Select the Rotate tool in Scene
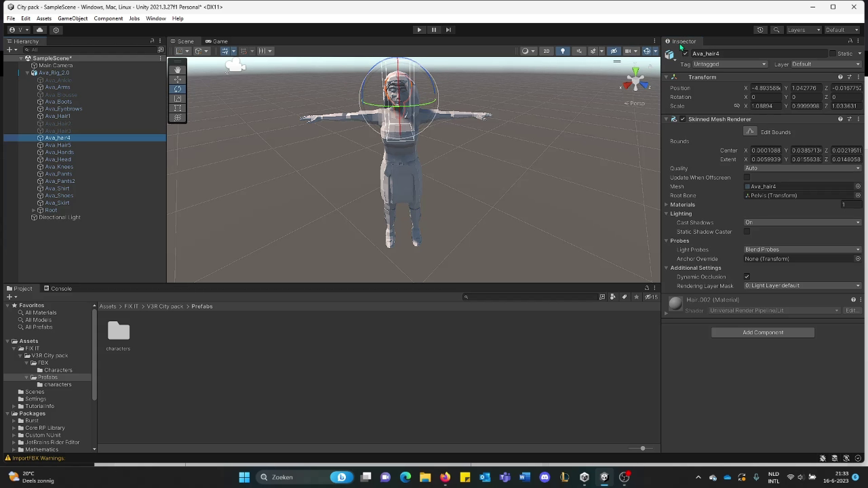The height and width of the screenshot is (488, 868). coord(178,89)
